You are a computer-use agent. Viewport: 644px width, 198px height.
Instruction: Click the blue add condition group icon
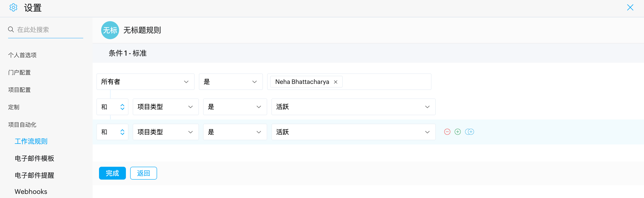point(469,132)
